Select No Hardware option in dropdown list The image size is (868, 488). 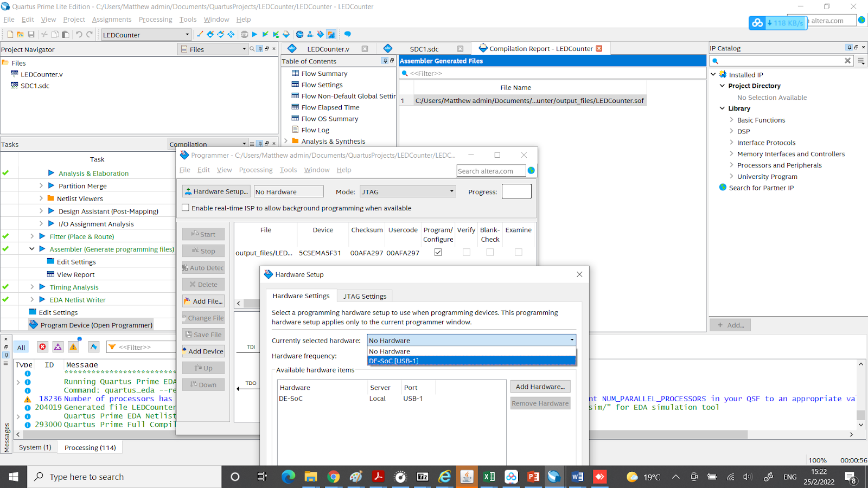(471, 351)
